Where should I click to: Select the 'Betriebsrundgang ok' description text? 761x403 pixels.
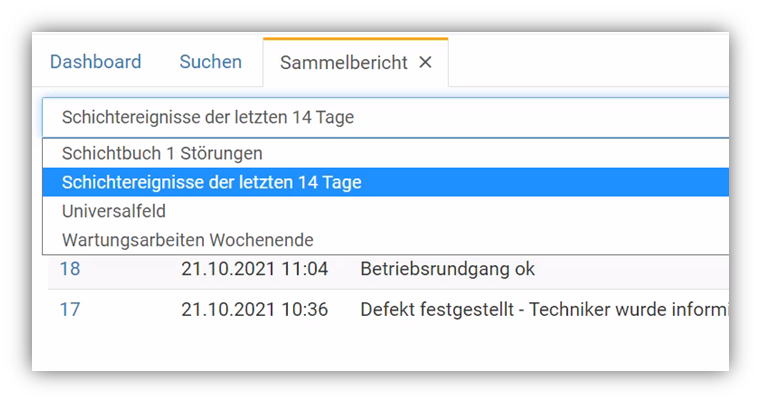447,269
